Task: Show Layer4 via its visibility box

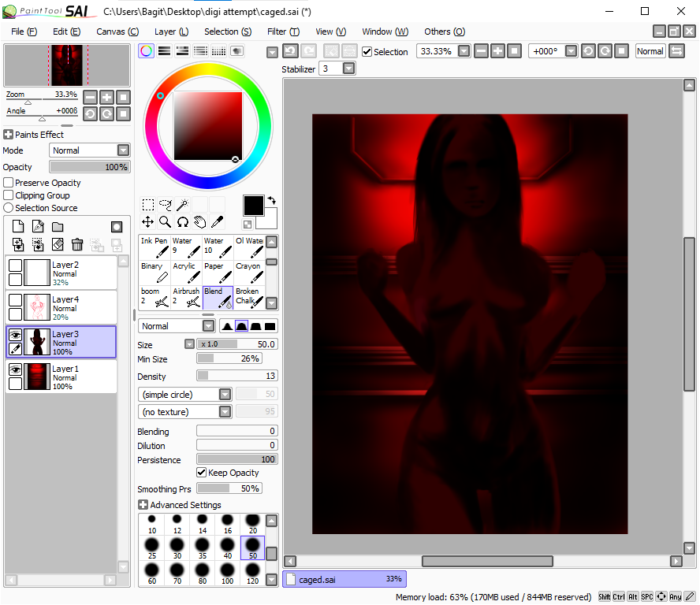Action: tap(15, 300)
